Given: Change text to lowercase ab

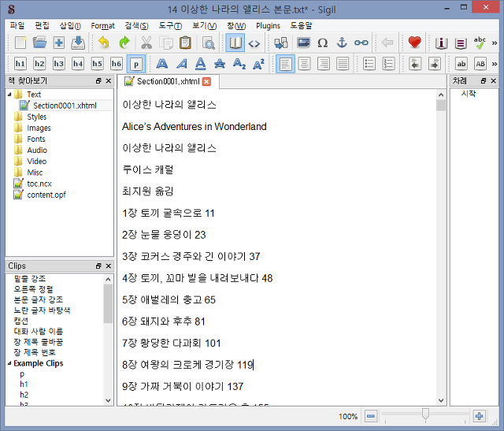Looking at the screenshot, I should pos(461,64).
